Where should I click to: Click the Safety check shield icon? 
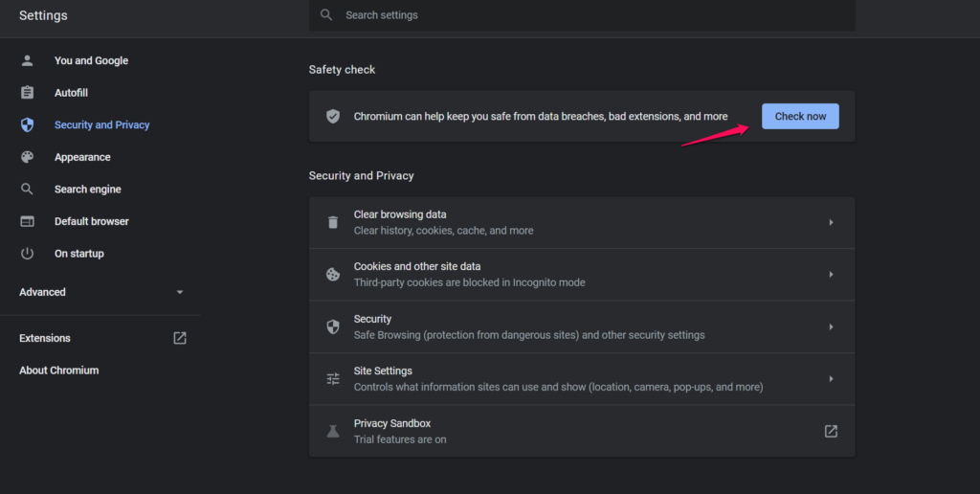coord(333,116)
